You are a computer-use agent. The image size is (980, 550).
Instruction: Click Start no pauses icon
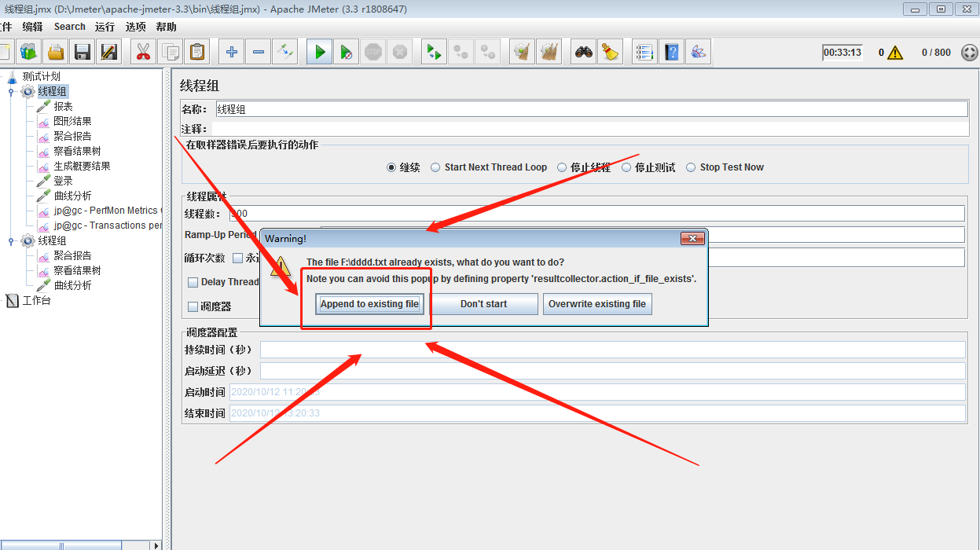(346, 53)
